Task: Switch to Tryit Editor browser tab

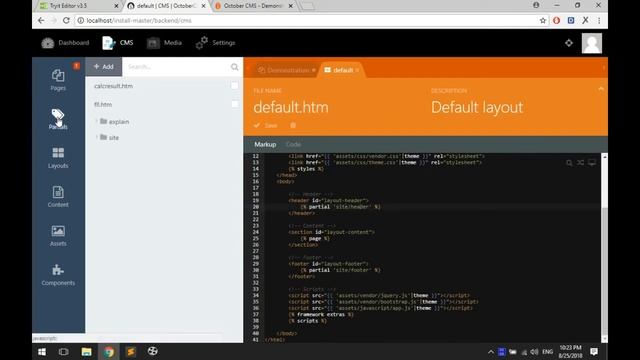Action: [76, 6]
